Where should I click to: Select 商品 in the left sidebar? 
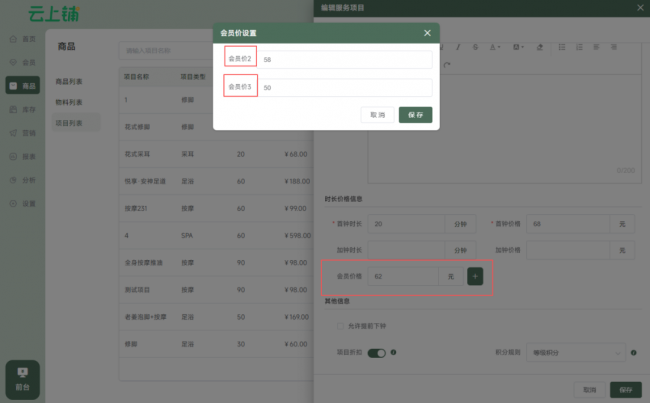click(x=22, y=86)
